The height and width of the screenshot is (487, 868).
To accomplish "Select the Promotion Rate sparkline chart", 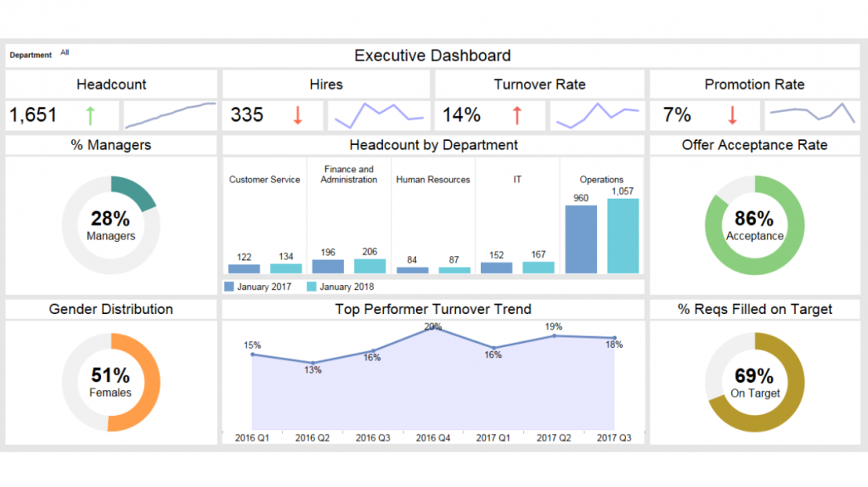I will pos(812,114).
